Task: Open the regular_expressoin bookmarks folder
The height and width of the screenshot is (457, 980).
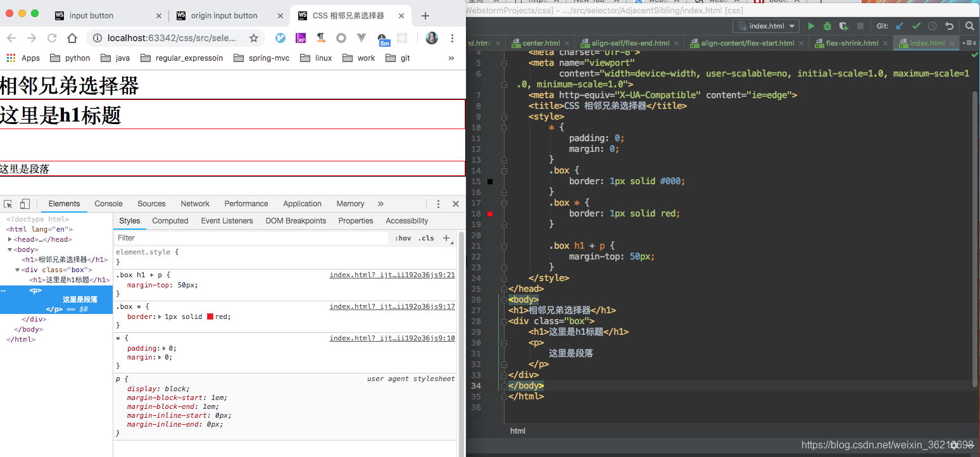Action: 182,58
